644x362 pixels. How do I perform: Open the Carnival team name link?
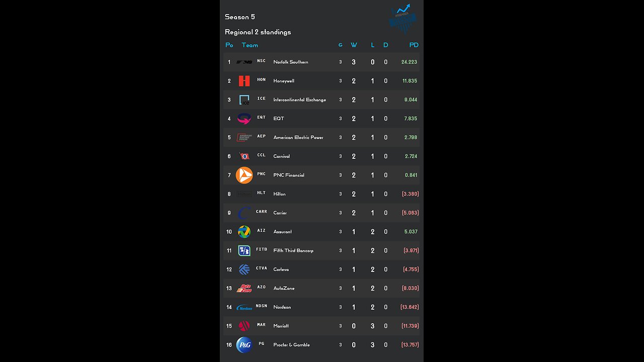point(282,156)
